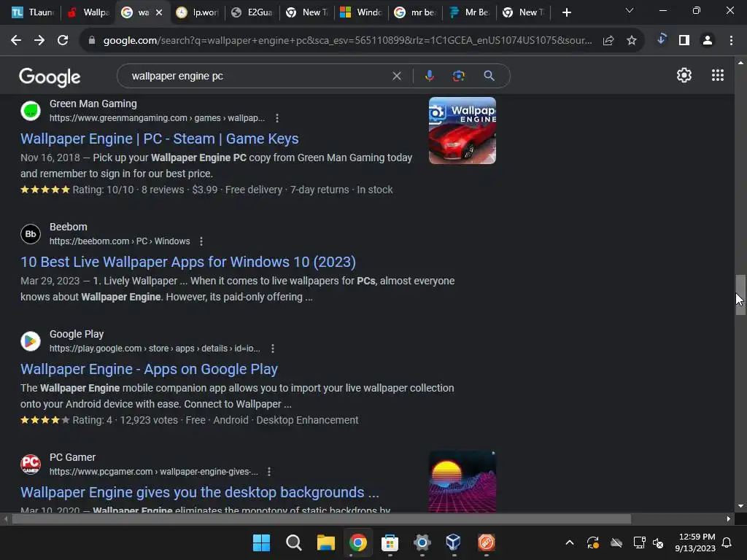
Task: Click the scroll right arrow
Action: coord(729,518)
